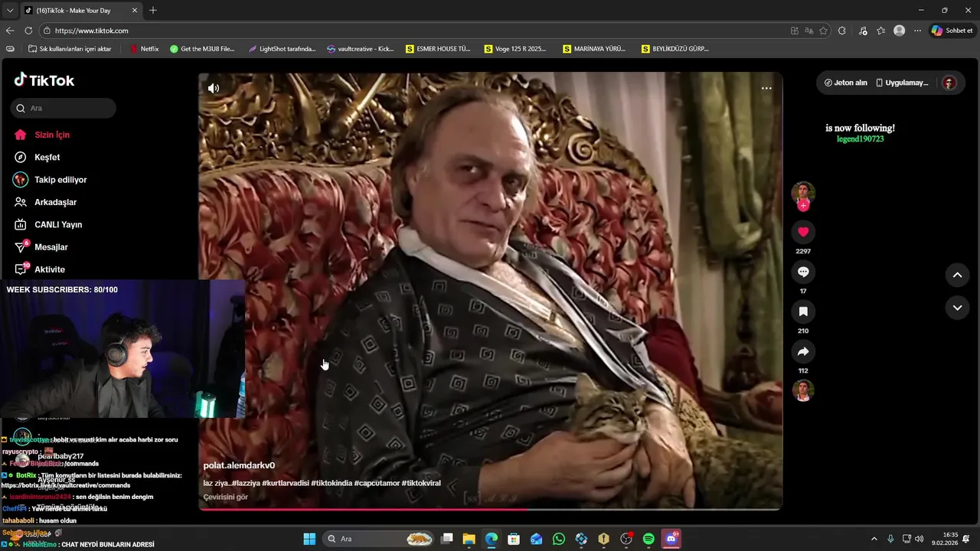This screenshot has height=551, width=980.
Task: Add the page to favorites with the star icon
Action: pyautogui.click(x=823, y=31)
